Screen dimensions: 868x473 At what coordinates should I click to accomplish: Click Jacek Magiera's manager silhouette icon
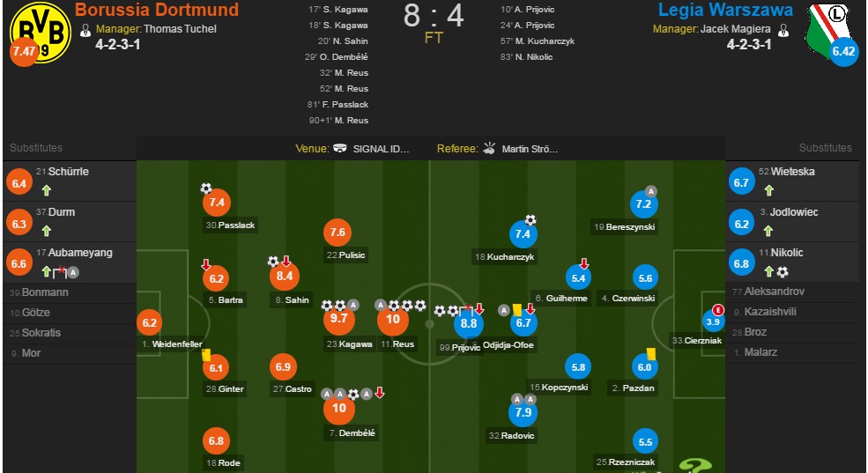pos(783,30)
